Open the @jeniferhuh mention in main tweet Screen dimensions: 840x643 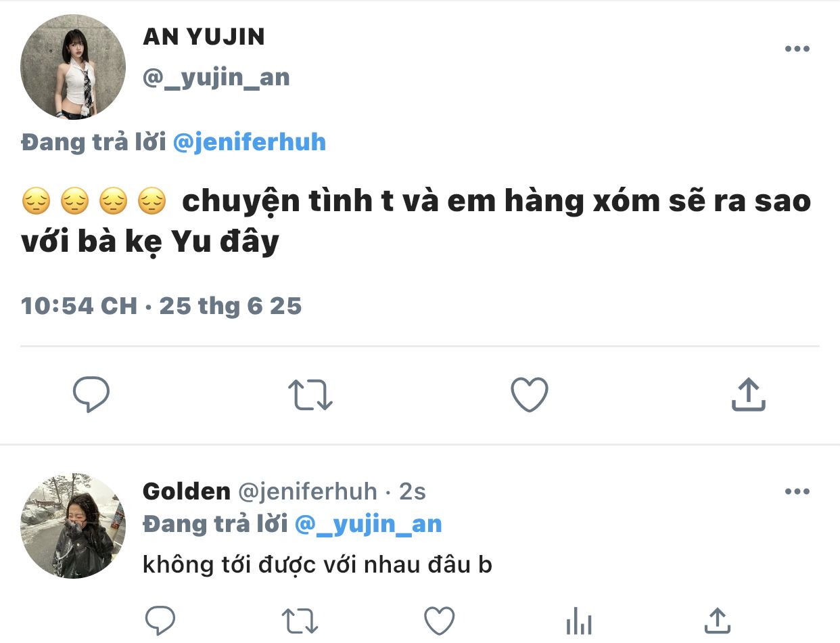250,142
